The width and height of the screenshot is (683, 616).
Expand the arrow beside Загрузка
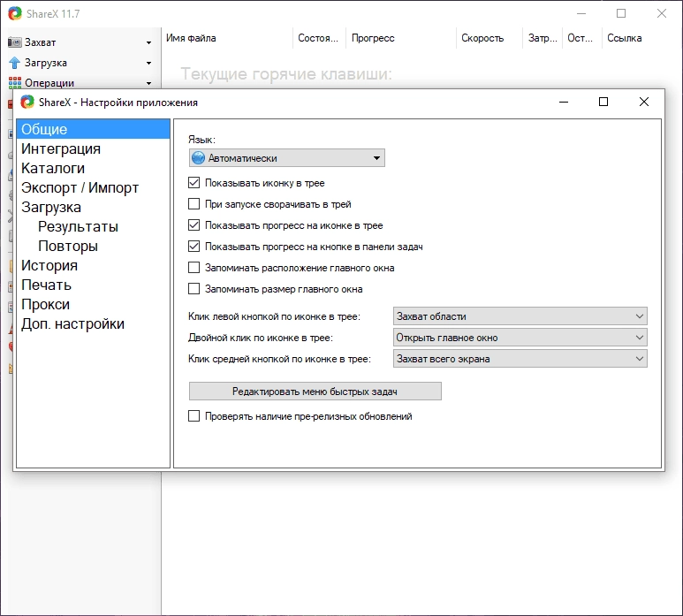point(148,63)
